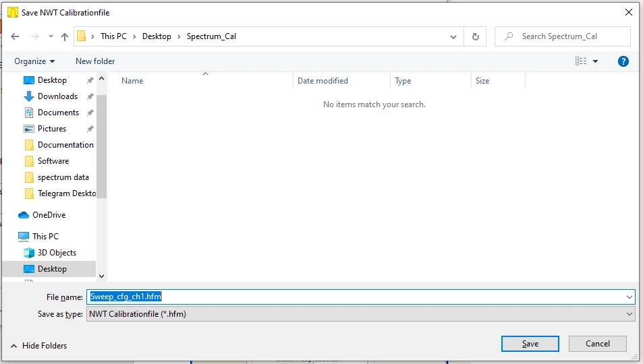Image resolution: width=643 pixels, height=364 pixels.
Task: Click the Pictures folder icon
Action: coord(29,129)
